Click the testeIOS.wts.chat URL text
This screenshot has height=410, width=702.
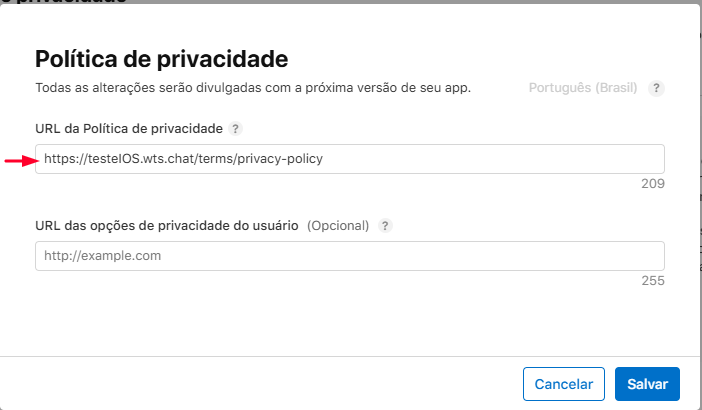click(184, 159)
